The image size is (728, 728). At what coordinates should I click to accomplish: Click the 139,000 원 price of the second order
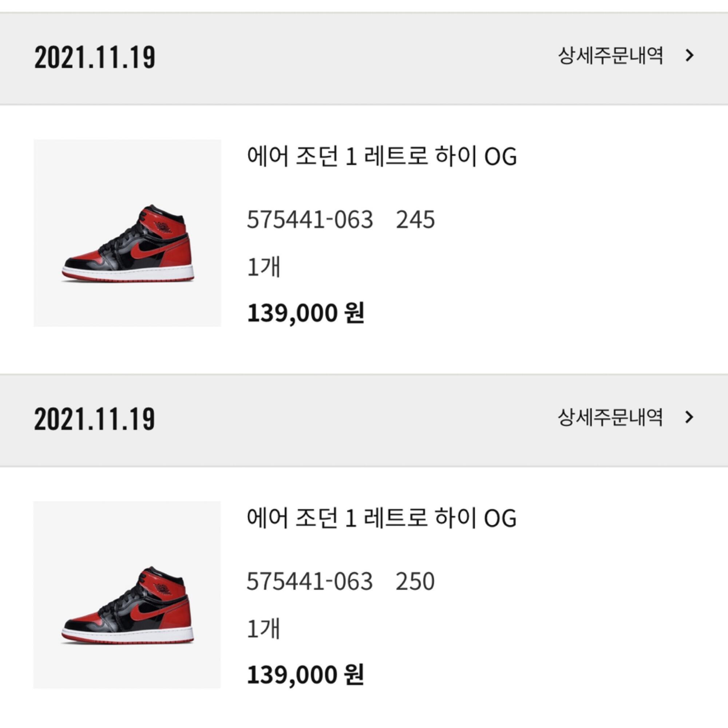point(306,675)
